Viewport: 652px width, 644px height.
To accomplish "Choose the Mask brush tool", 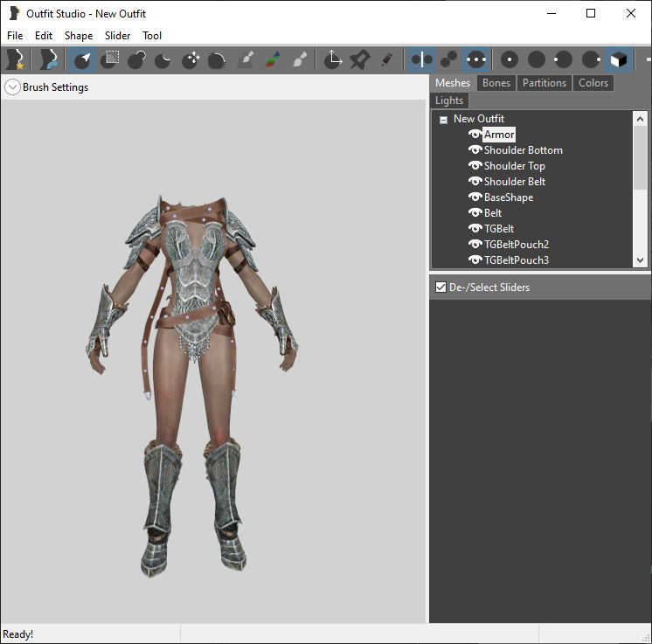I will (110, 59).
